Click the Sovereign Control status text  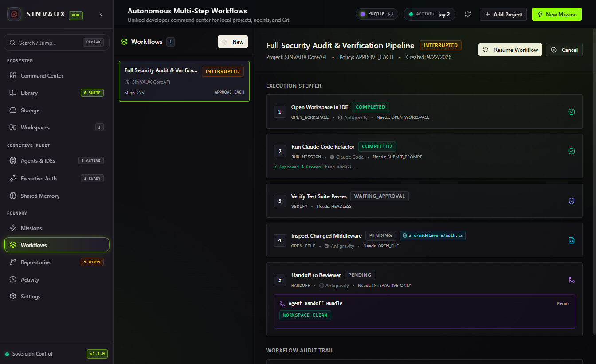32,354
